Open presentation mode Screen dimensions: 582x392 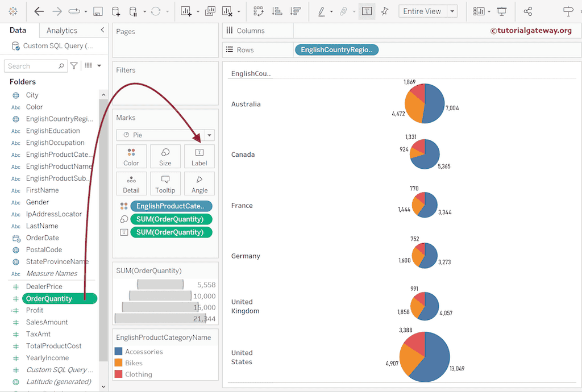pos(501,11)
